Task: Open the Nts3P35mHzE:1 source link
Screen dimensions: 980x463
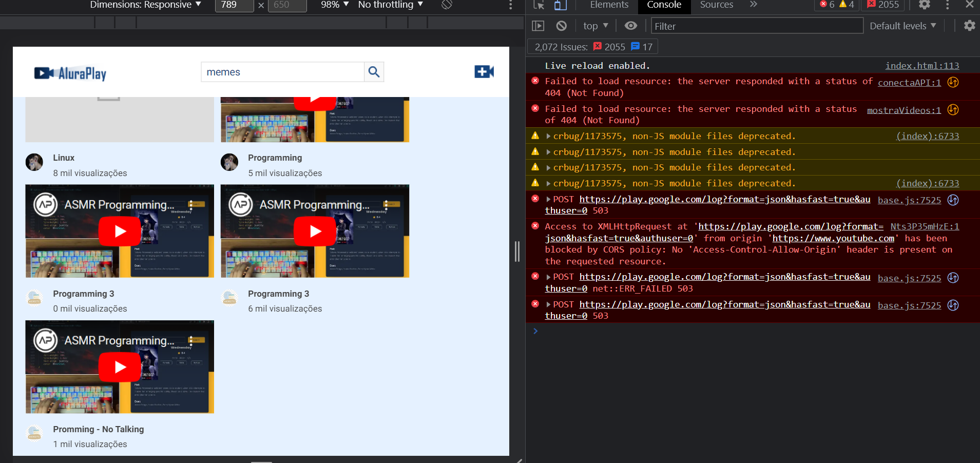Action: (925, 226)
